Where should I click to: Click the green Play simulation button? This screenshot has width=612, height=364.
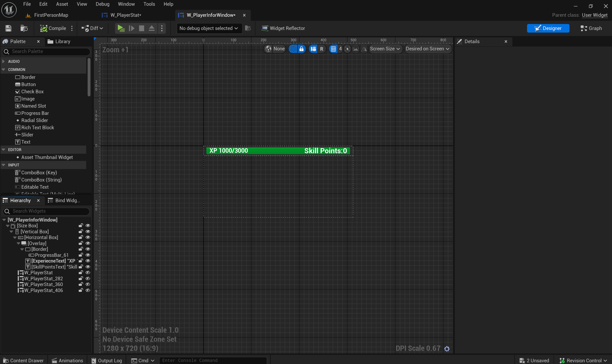coord(120,29)
